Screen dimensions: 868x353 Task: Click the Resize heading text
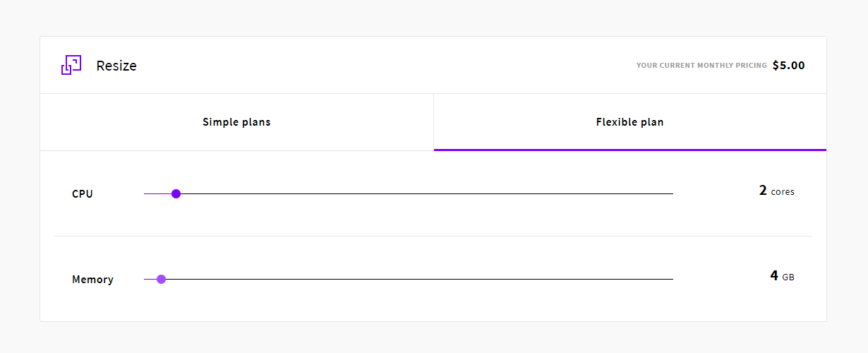pyautogui.click(x=116, y=66)
